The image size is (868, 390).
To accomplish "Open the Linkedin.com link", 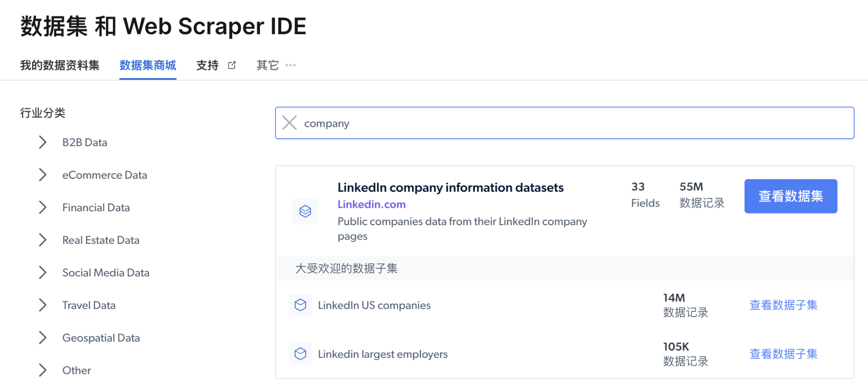I will (372, 204).
